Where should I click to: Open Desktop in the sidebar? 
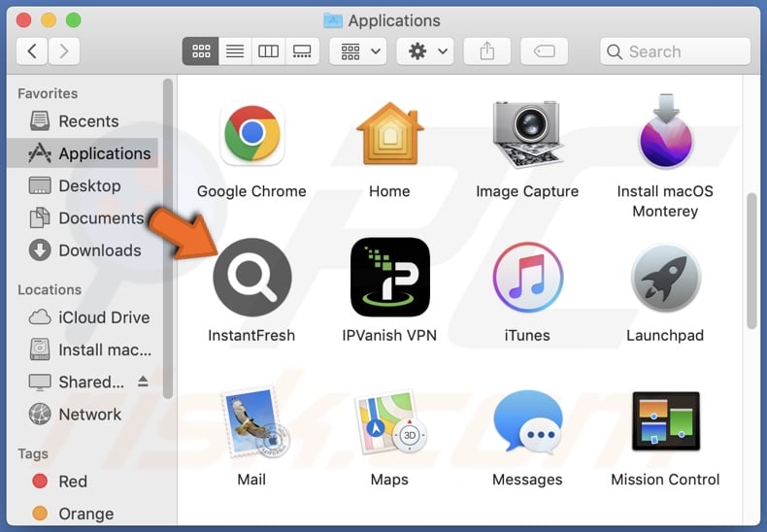[x=83, y=185]
